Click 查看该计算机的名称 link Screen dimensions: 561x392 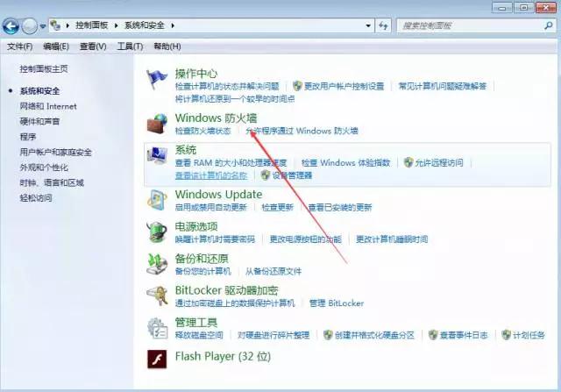pos(211,175)
